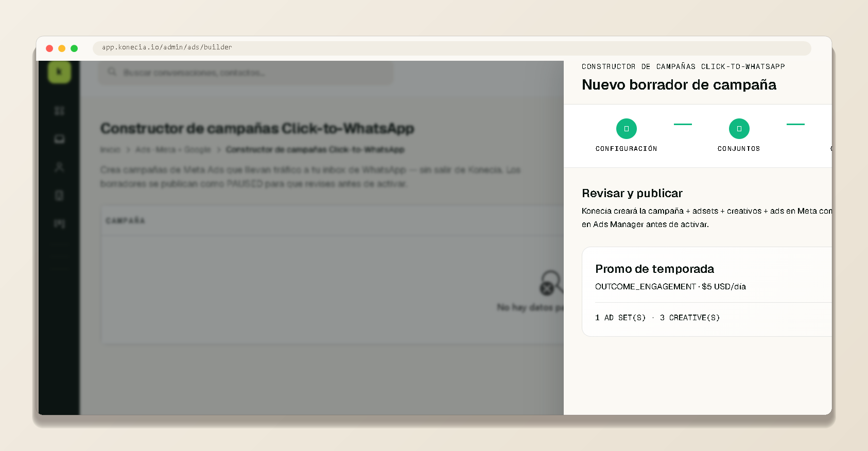Click the 'OUTCOME_ENGAGEMENT · $5 USD/día' line

(670, 287)
